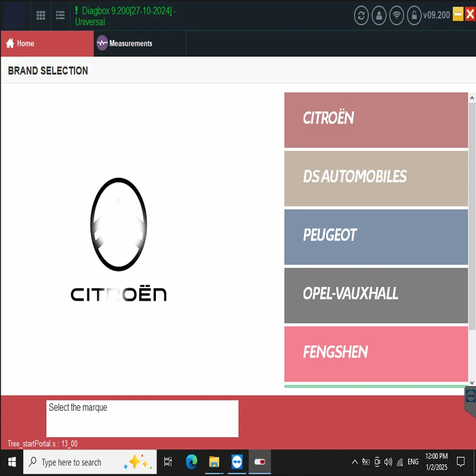Click the ENG language indicator

pos(413,462)
